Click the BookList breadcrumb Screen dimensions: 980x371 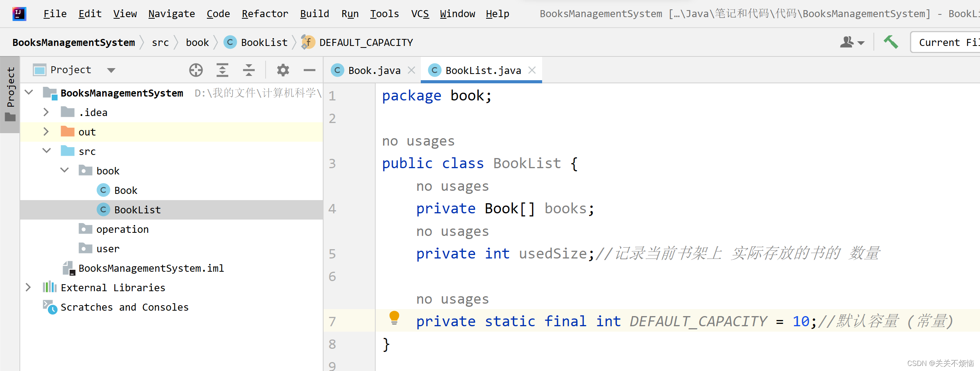256,42
